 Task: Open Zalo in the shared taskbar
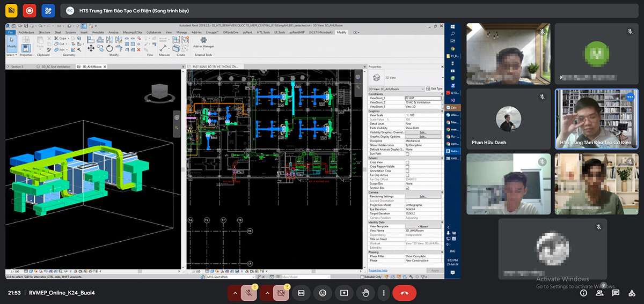pyautogui.click(x=452, y=107)
